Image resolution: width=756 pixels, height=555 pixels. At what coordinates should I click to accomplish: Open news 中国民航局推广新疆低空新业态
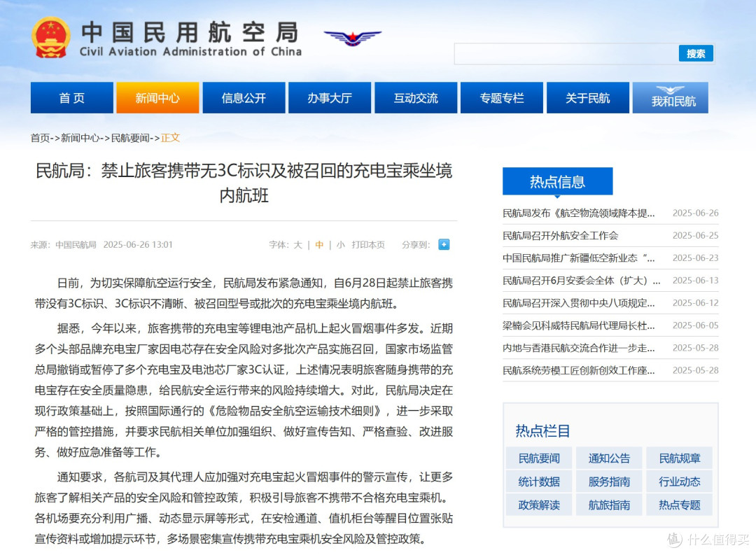579,258
